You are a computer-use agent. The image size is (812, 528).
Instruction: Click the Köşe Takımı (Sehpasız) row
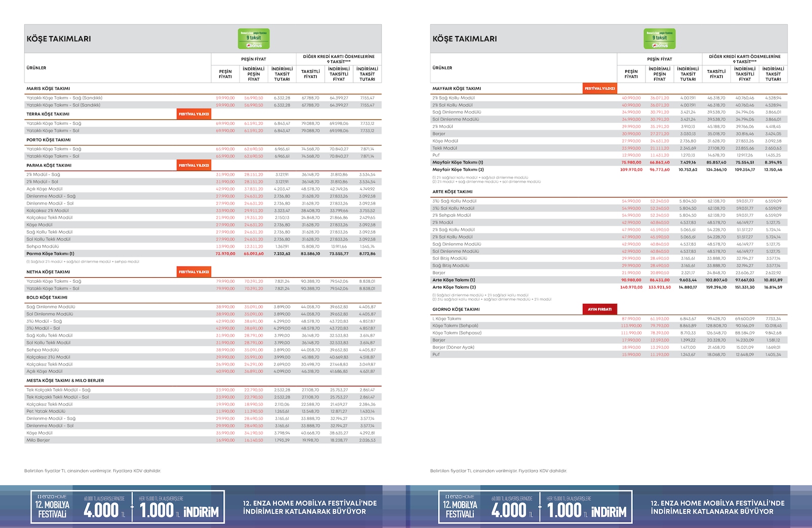pos(609,333)
